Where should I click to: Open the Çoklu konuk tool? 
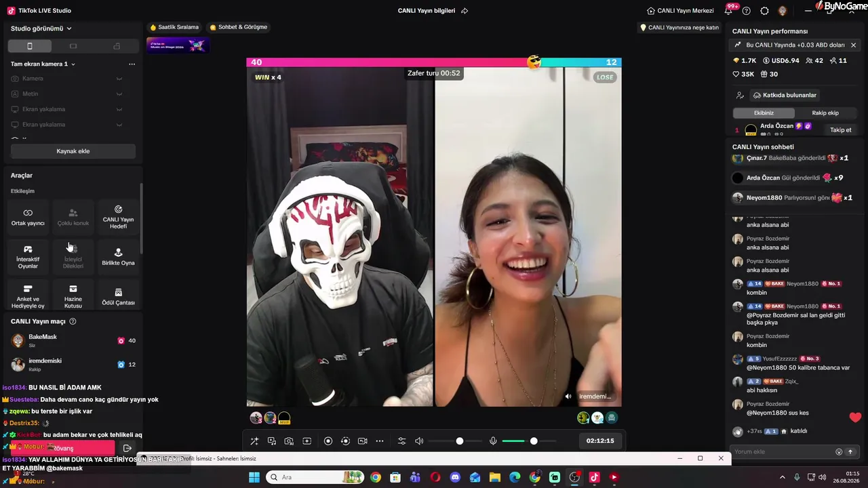[x=73, y=217]
